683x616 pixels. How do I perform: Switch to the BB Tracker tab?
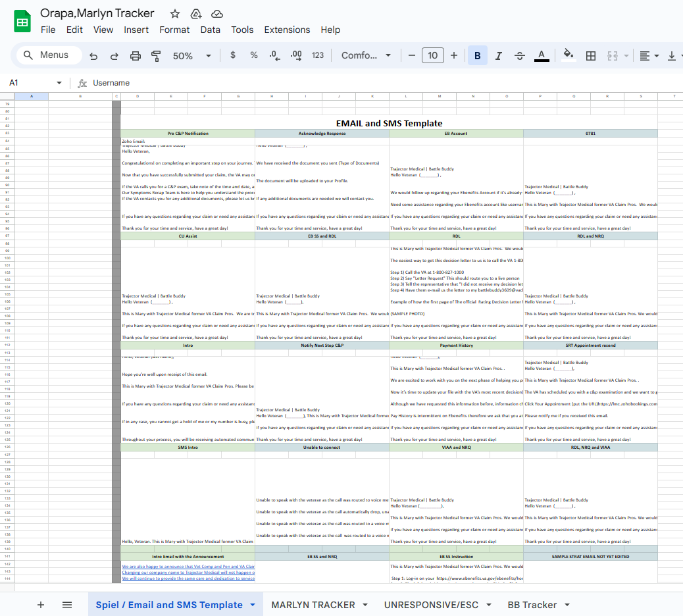tap(532, 605)
